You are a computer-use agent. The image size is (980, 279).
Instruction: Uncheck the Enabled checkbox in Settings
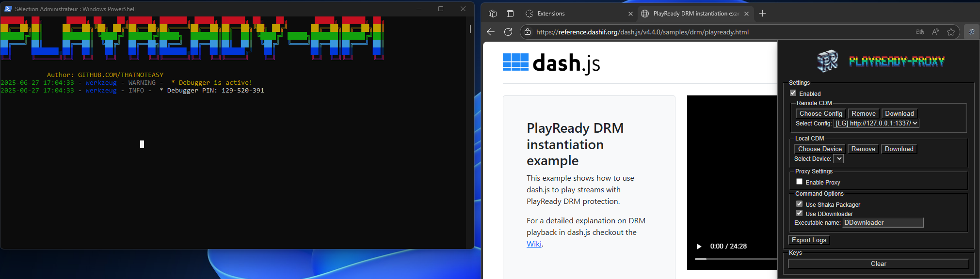click(x=793, y=93)
